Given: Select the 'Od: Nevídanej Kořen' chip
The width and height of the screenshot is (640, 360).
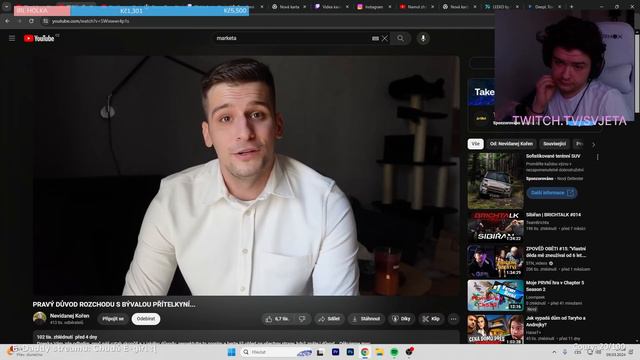Looking at the screenshot, I should 511,144.
